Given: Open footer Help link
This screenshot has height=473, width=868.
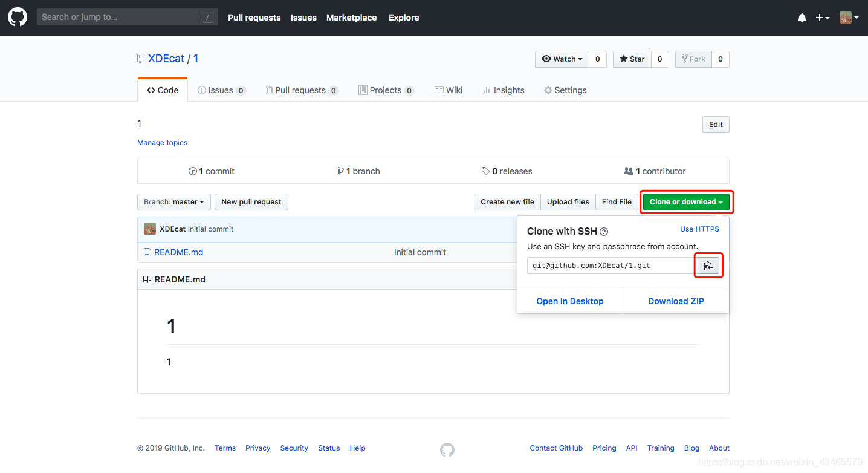Looking at the screenshot, I should coord(357,448).
